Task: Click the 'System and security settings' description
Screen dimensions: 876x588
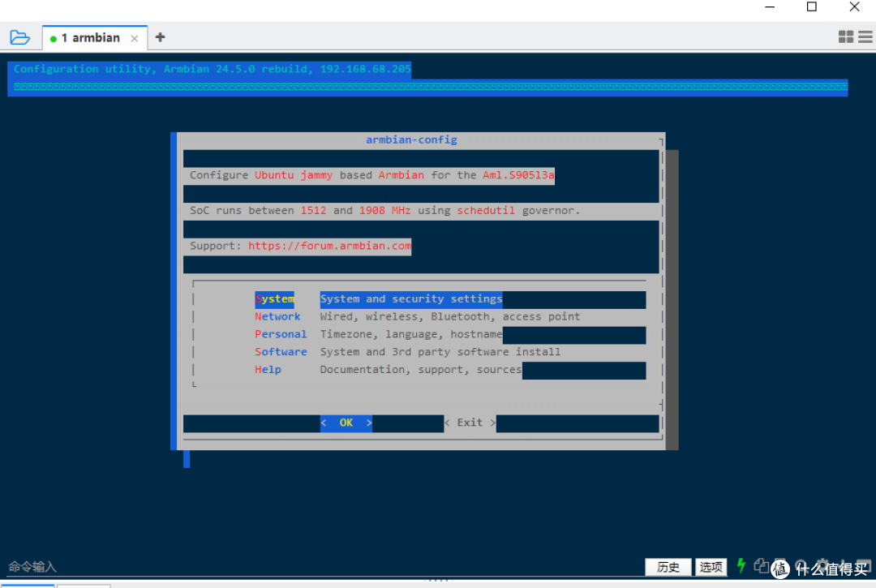Action: coord(411,298)
